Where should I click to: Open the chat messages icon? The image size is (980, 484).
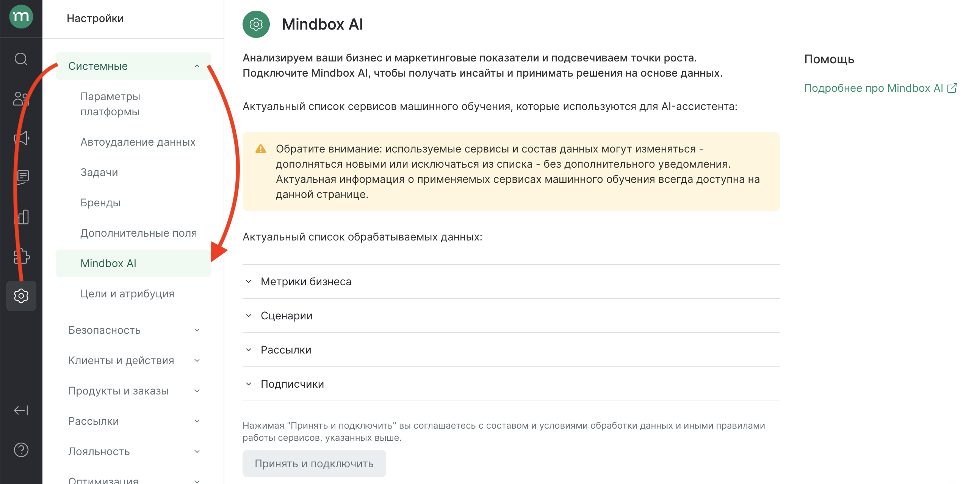pos(21,177)
